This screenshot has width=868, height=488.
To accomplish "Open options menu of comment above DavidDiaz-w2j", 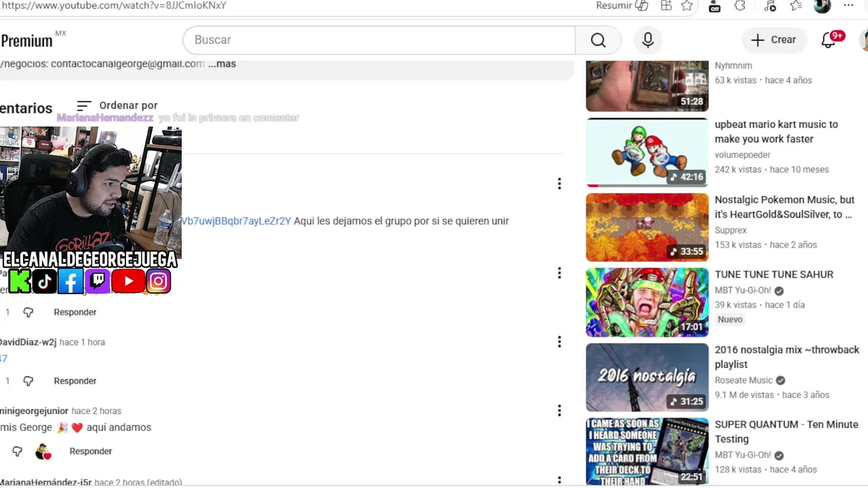I will click(559, 272).
